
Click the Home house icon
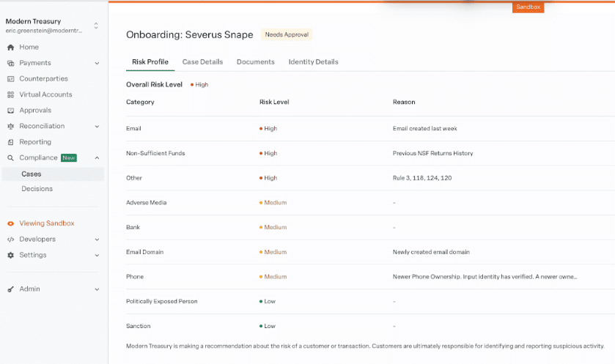[10, 48]
